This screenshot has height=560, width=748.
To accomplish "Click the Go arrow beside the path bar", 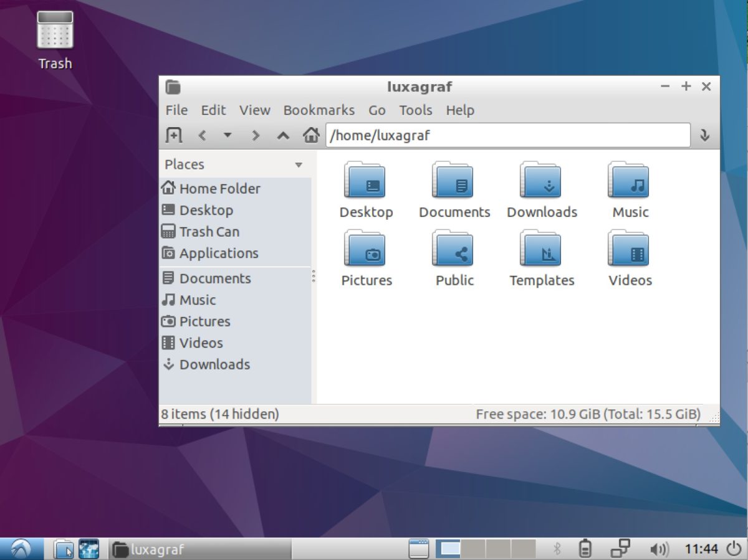I will click(x=705, y=135).
